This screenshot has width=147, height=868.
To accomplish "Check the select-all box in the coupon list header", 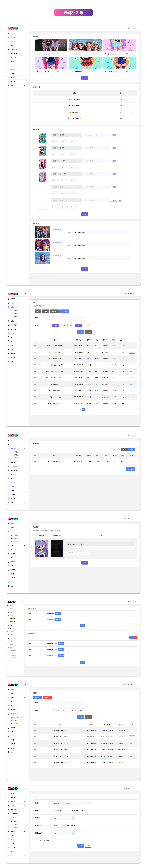I will [35, 725].
